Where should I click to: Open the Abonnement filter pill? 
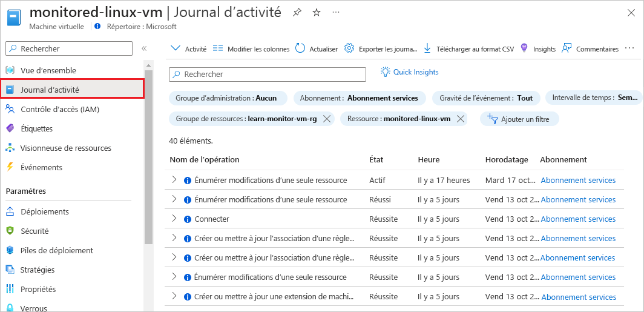(x=359, y=98)
